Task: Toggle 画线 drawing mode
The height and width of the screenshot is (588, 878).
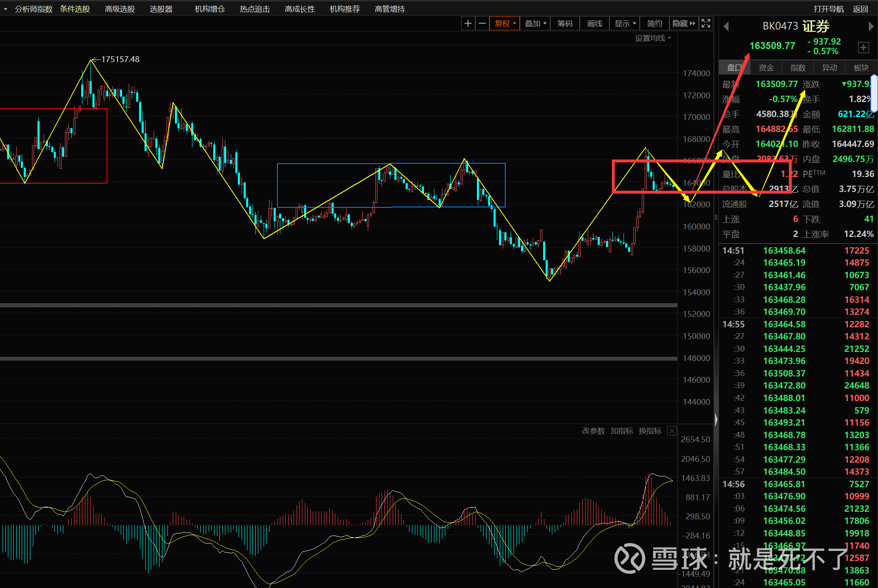Action: [x=594, y=24]
